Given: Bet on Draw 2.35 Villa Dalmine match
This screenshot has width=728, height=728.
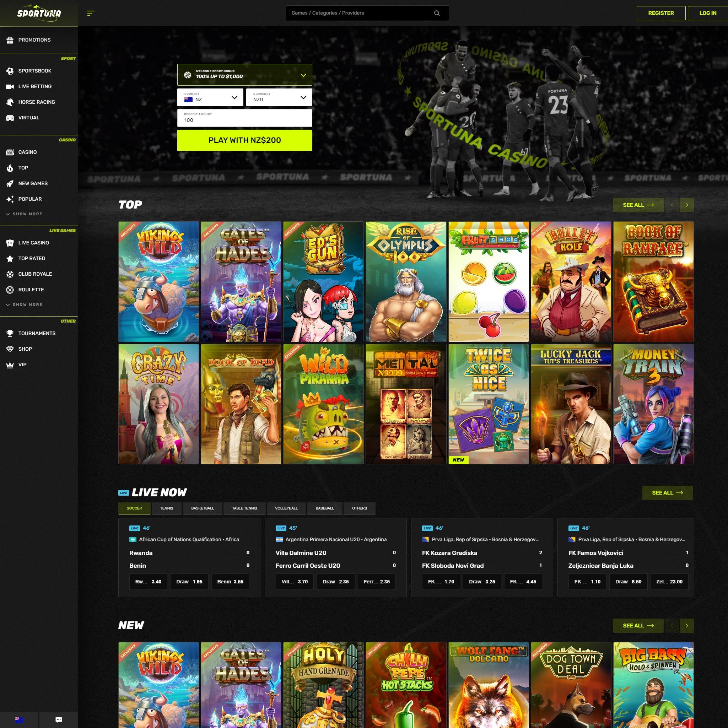Looking at the screenshot, I should (335, 582).
